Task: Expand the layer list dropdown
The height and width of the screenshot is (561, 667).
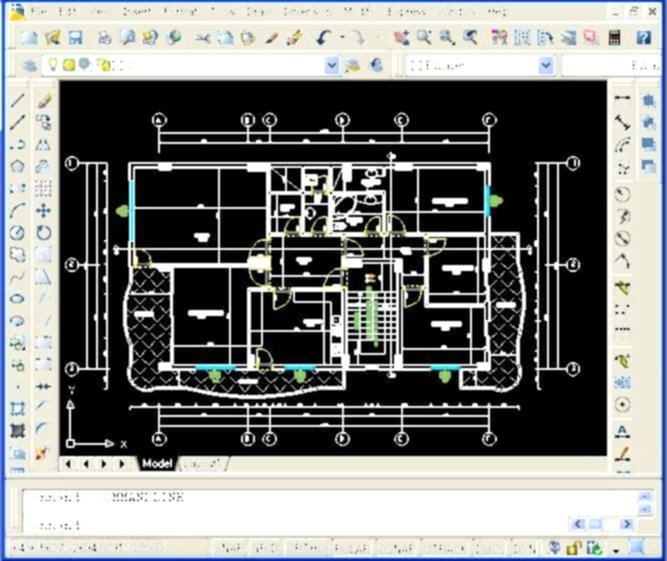Action: tap(332, 65)
